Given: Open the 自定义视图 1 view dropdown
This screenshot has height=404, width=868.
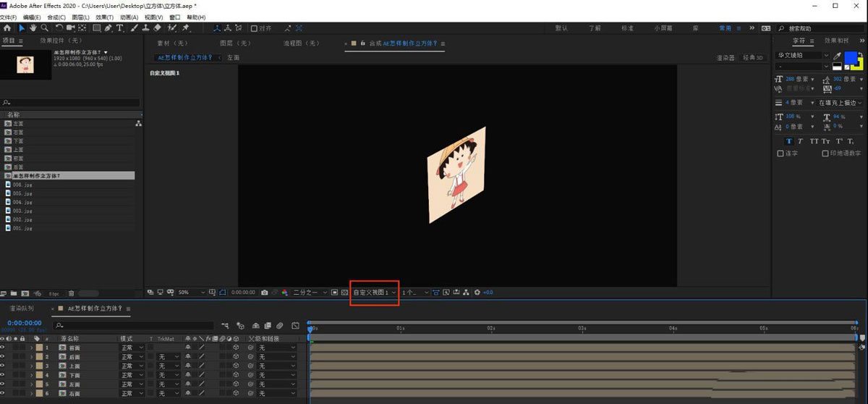Looking at the screenshot, I should 374,293.
